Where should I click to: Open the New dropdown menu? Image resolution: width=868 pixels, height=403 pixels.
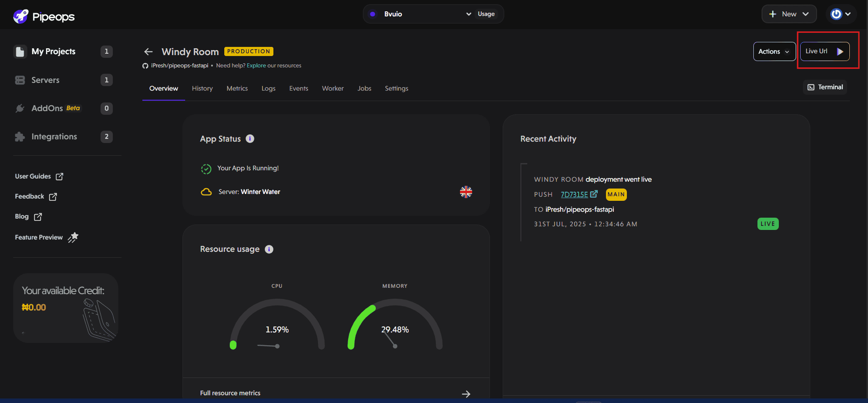789,14
